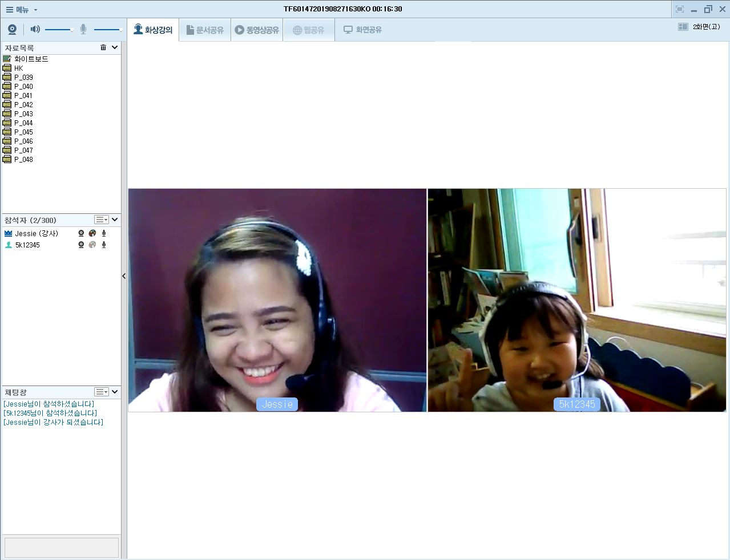
Task: Toggle 5k12345's webcam status
Action: tap(81, 245)
